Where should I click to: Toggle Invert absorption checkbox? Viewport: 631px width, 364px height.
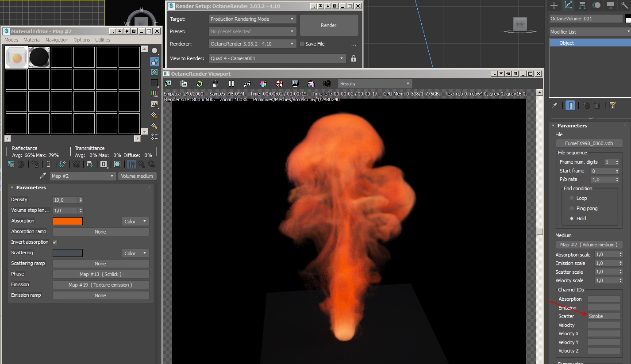[55, 242]
